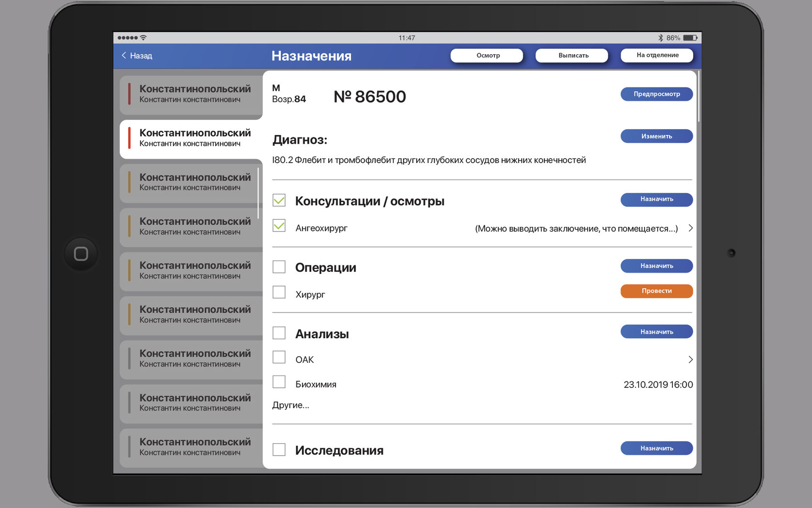Image resolution: width=812 pixels, height=508 pixels.
Task: Click the Исследования heading
Action: (x=339, y=450)
